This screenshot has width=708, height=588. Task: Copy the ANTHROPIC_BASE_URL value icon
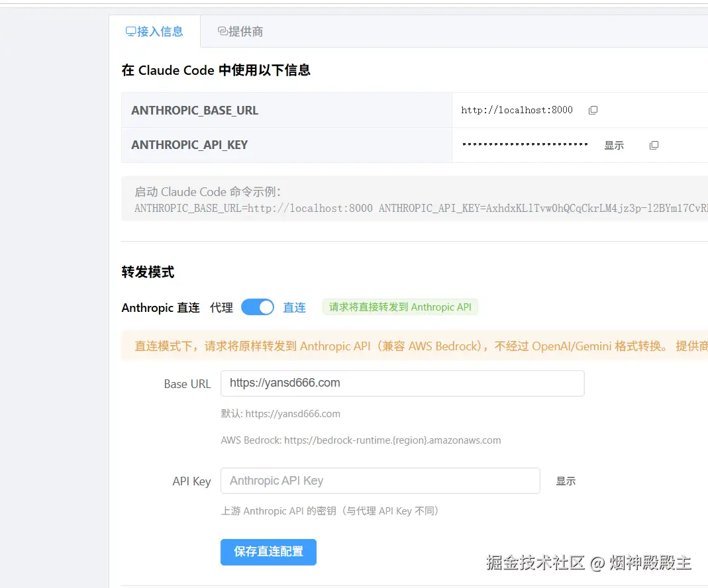[x=593, y=110]
